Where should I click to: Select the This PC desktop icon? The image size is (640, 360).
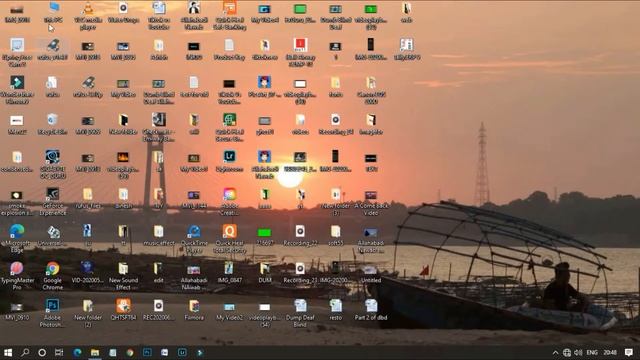tap(53, 12)
